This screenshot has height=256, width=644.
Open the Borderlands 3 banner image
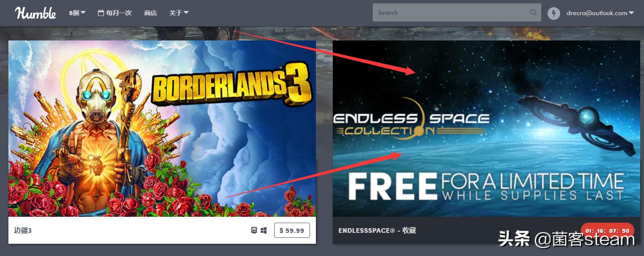click(162, 129)
